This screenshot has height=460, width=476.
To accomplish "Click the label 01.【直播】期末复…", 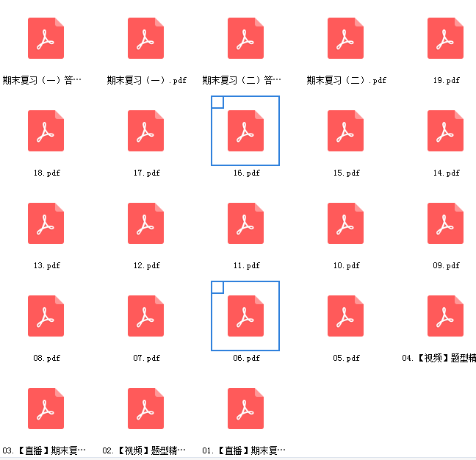I will pos(244,450).
